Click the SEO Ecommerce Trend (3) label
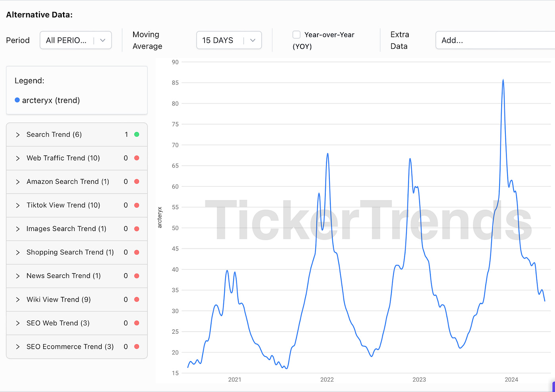 (70, 346)
